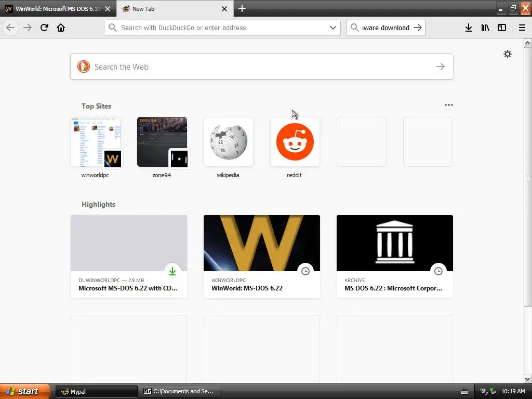The image size is (532, 399).
Task: Open the Downloads toolbar arrow
Action: coord(469,28)
